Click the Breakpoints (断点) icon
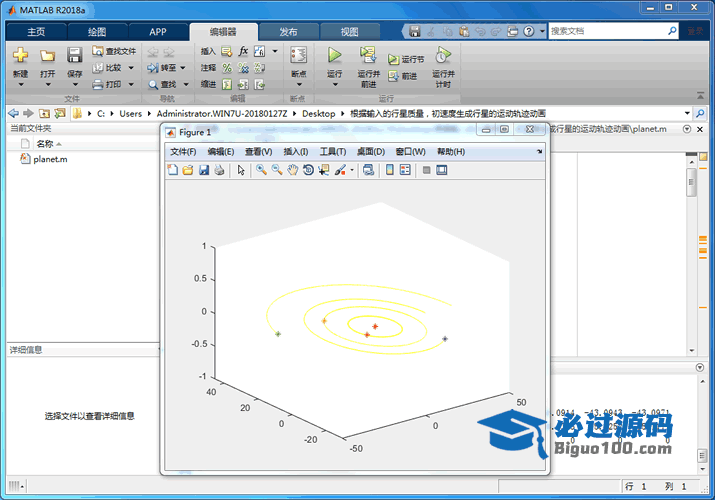Viewport: 715px width, 500px height. tap(299, 55)
